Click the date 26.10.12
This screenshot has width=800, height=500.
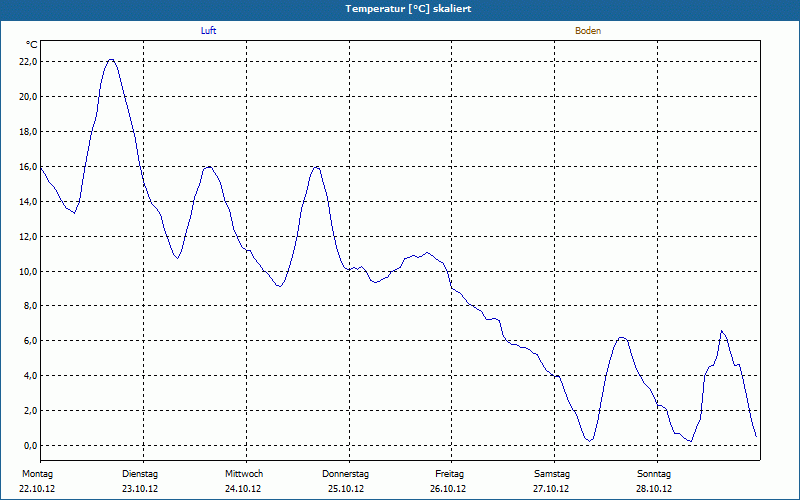448,489
